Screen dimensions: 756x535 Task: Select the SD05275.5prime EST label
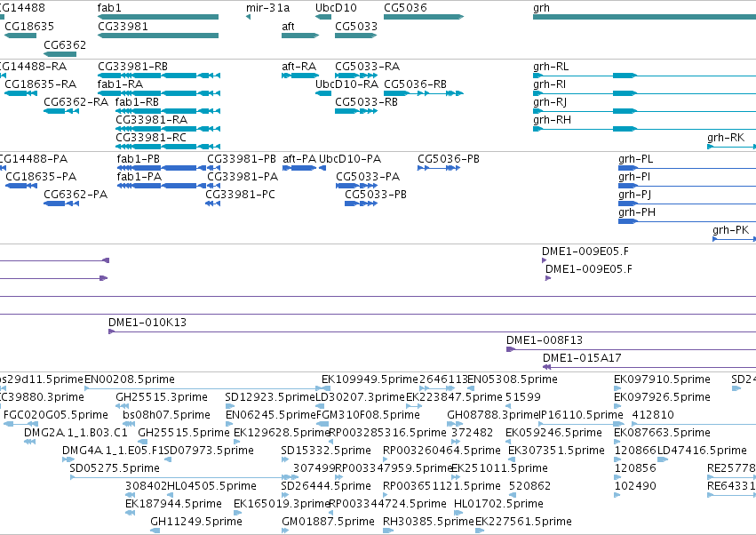tap(115, 468)
